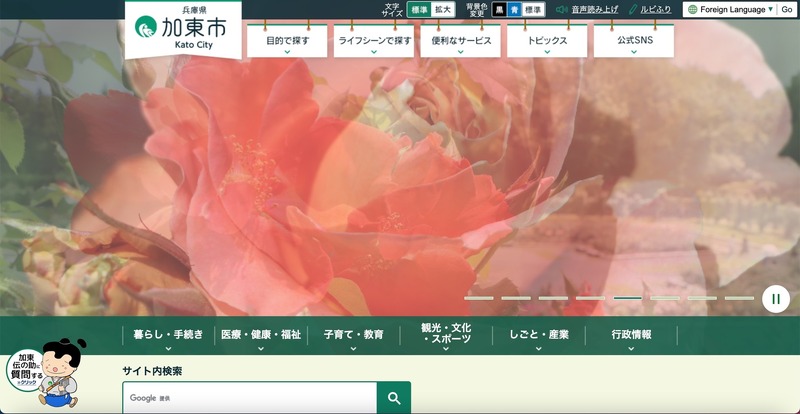Expand the 目的で探す menu
The height and width of the screenshot is (414, 800).
click(286, 42)
